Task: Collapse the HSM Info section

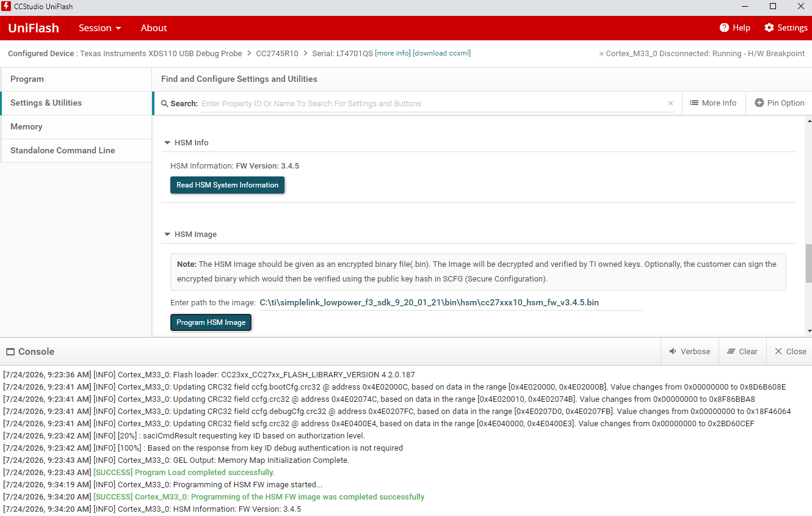Action: (x=167, y=143)
